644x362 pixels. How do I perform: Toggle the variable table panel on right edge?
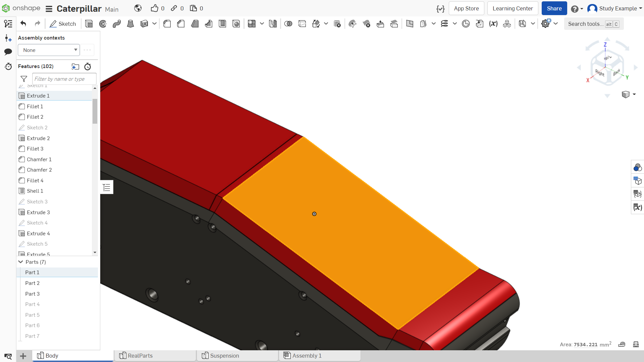coord(637,207)
